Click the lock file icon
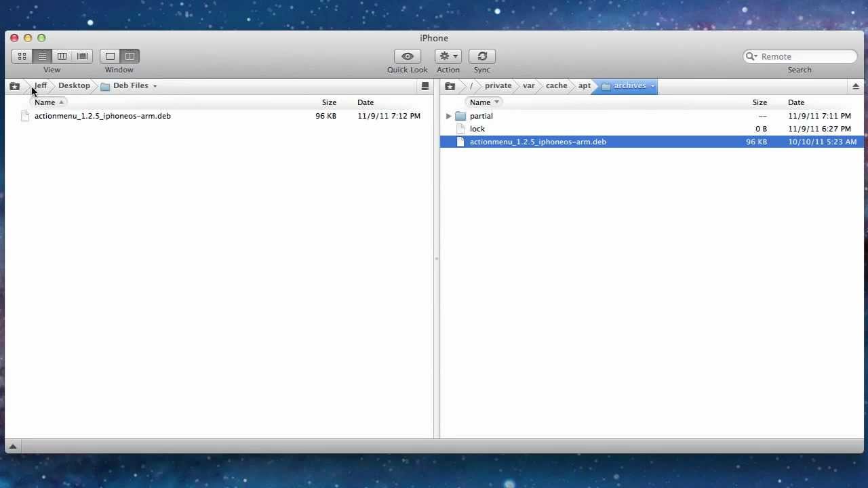The width and height of the screenshot is (868, 488). tap(461, 129)
